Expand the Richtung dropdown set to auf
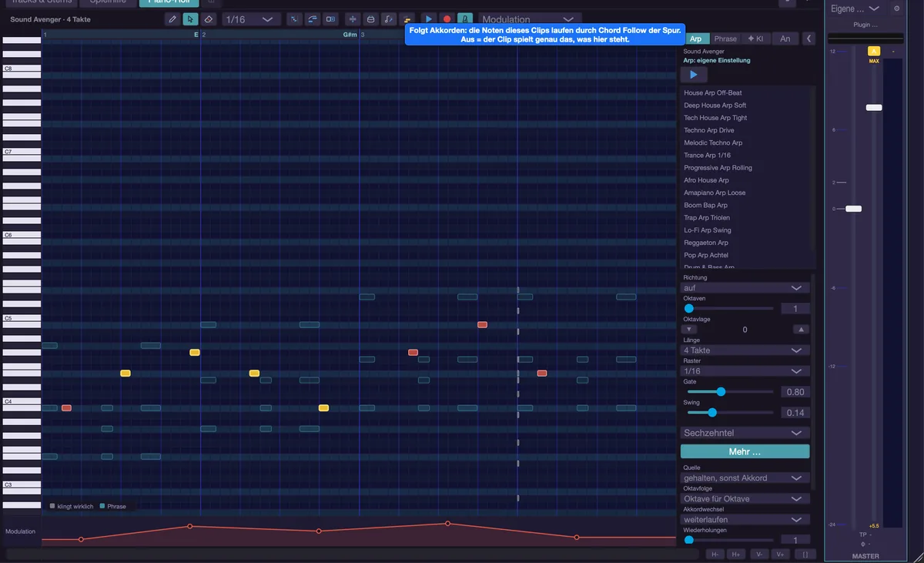The image size is (924, 563). 745,288
